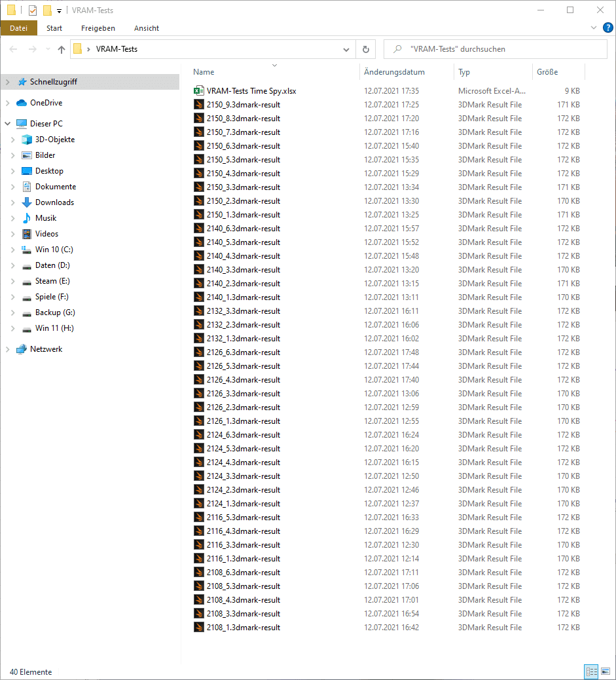
Task: Select file 2150_1.3dmark-result
Action: pyautogui.click(x=243, y=215)
